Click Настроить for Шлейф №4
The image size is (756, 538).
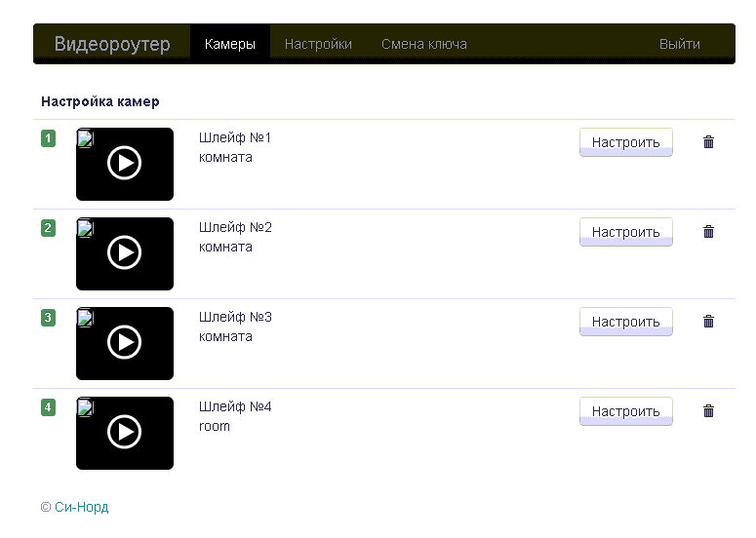626,411
